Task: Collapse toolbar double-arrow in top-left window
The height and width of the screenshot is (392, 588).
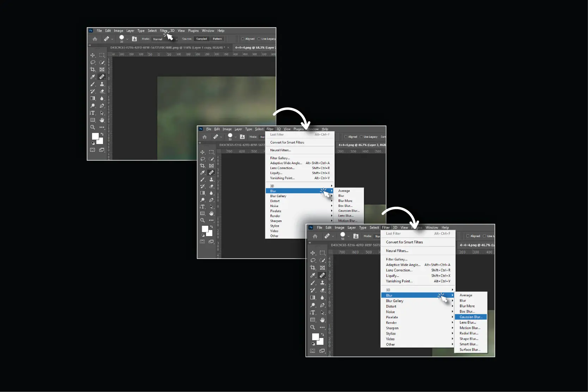Action: [90, 45]
